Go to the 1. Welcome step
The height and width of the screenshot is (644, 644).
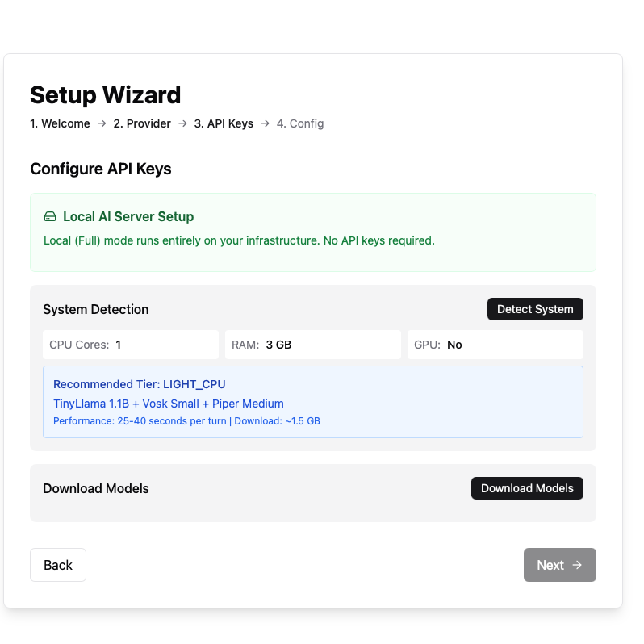(60, 123)
